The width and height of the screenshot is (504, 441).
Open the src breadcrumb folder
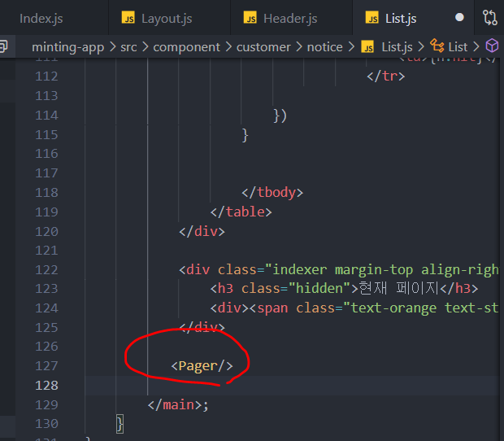pos(128,47)
